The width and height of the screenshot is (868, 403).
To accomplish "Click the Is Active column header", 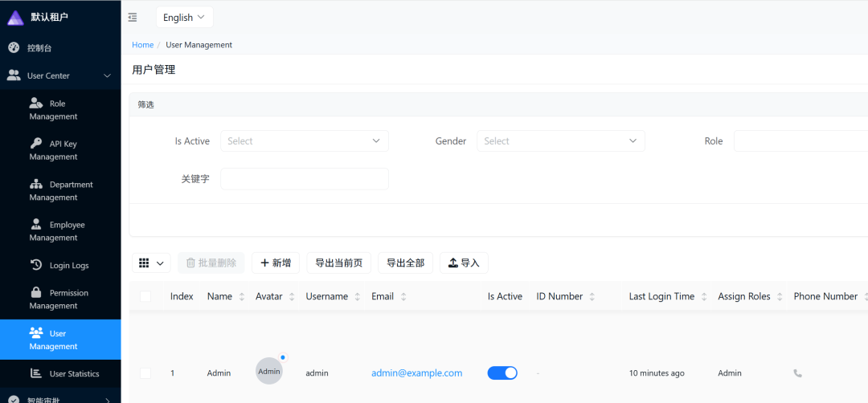I will (x=505, y=296).
